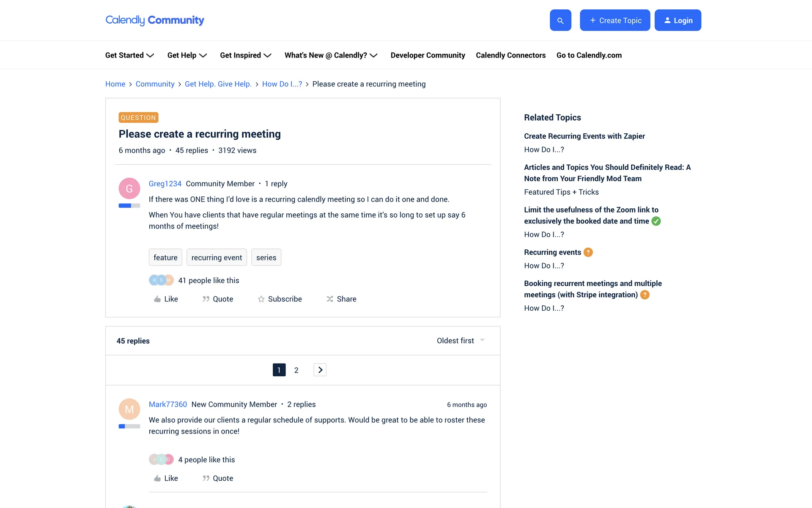
Task: Open the Oldest first sort dropdown
Action: coord(461,341)
